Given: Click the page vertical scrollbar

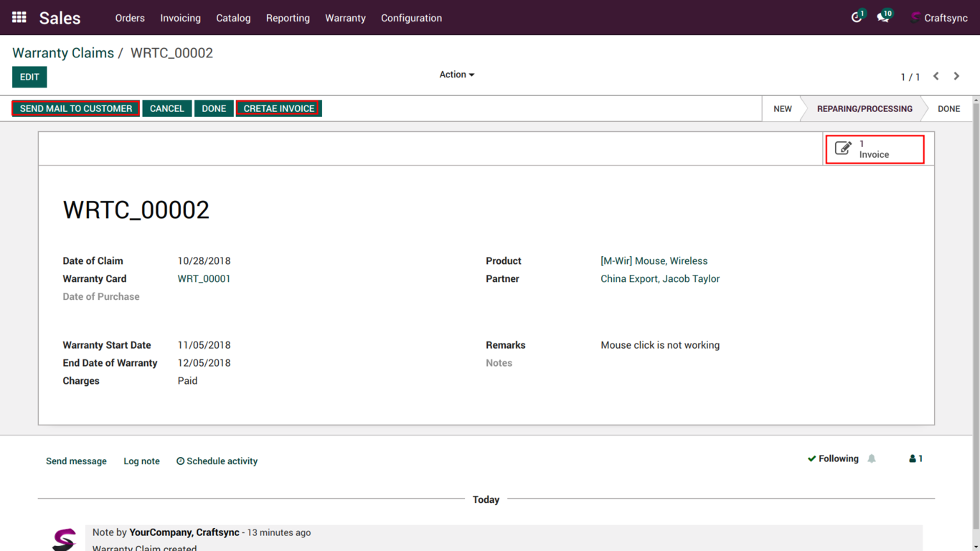Looking at the screenshot, I should point(975,287).
